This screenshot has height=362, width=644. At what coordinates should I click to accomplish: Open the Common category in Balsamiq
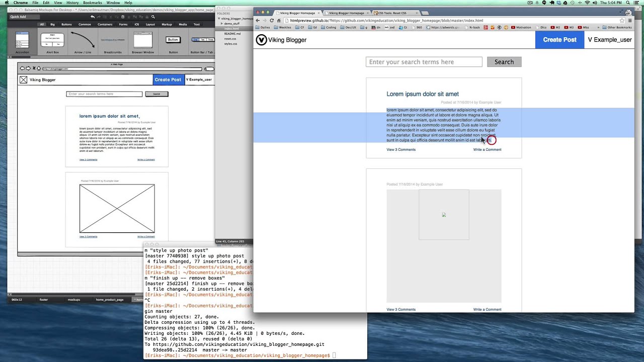point(85,24)
